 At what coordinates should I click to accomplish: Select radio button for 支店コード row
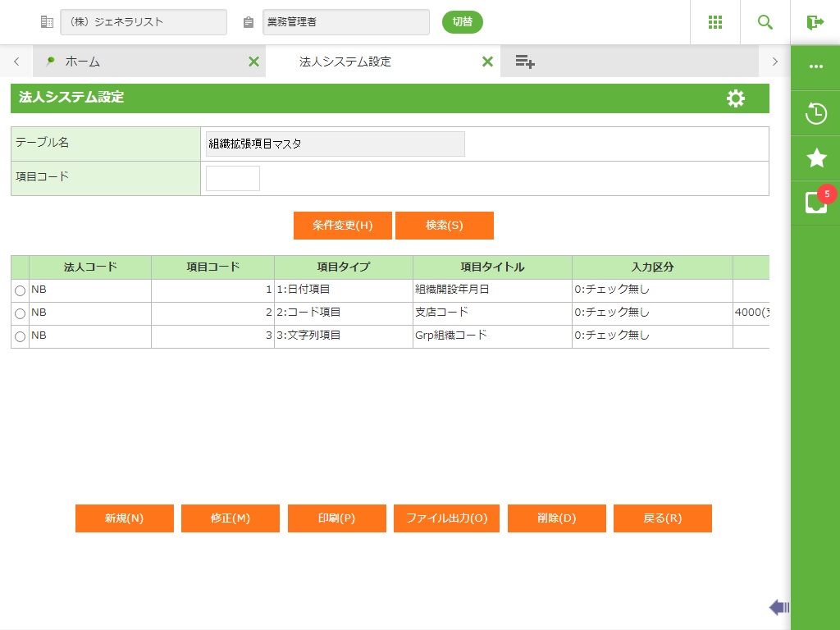pyautogui.click(x=20, y=314)
